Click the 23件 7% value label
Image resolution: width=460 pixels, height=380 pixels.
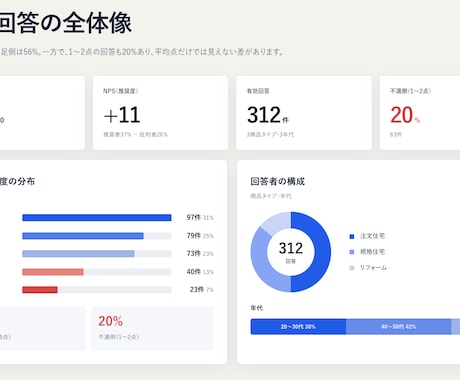pyautogui.click(x=202, y=290)
